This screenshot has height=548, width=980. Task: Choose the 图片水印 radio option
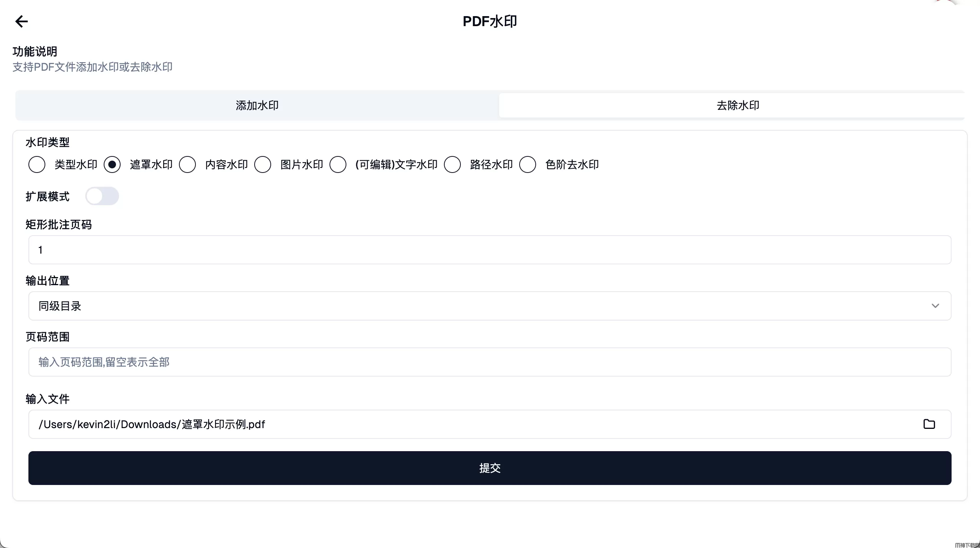tap(263, 164)
